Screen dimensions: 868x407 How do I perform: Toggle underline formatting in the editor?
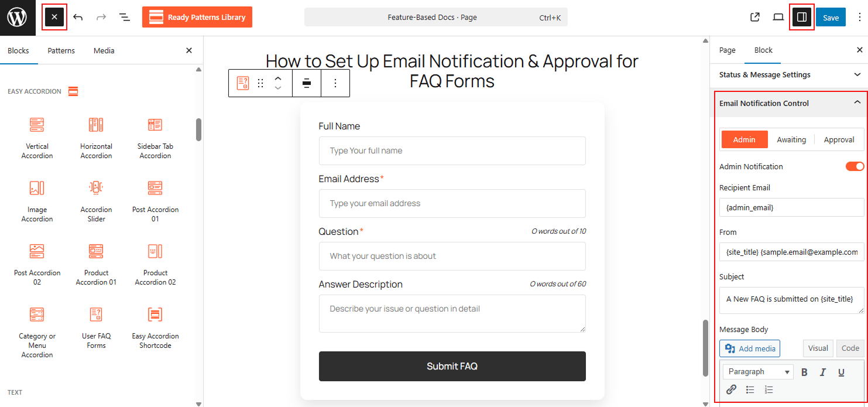841,371
